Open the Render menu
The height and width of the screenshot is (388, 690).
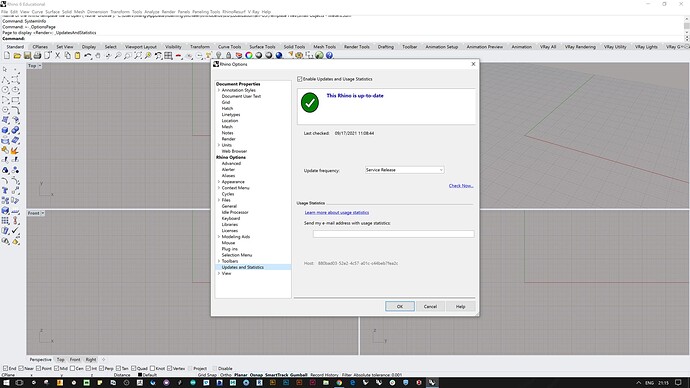[169, 11]
